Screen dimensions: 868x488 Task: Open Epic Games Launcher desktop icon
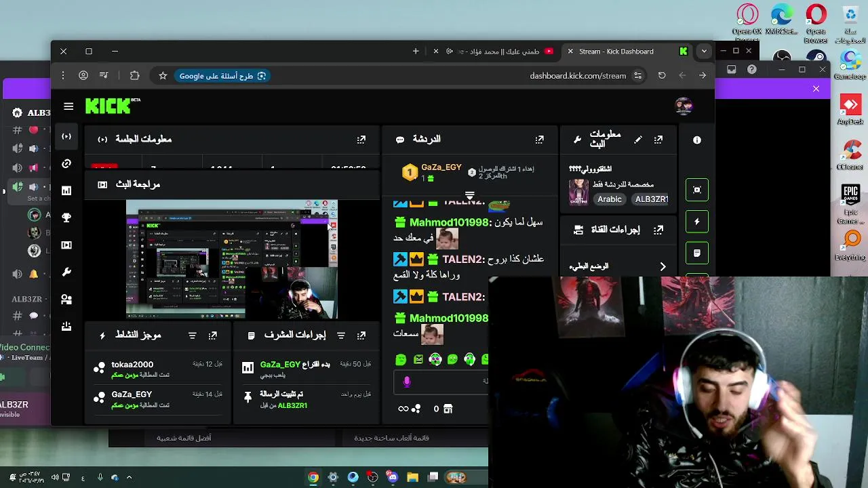click(x=850, y=205)
